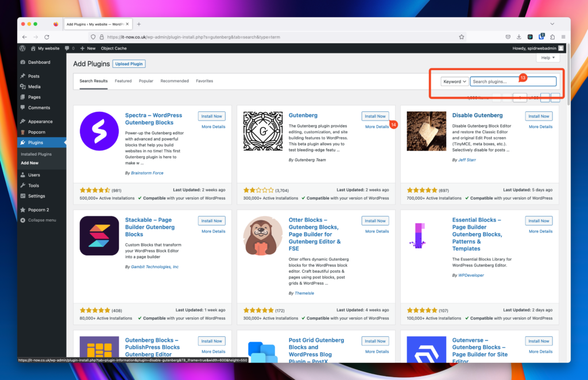Install the Essential Blocks plugin now
The width and height of the screenshot is (588, 380).
point(539,221)
